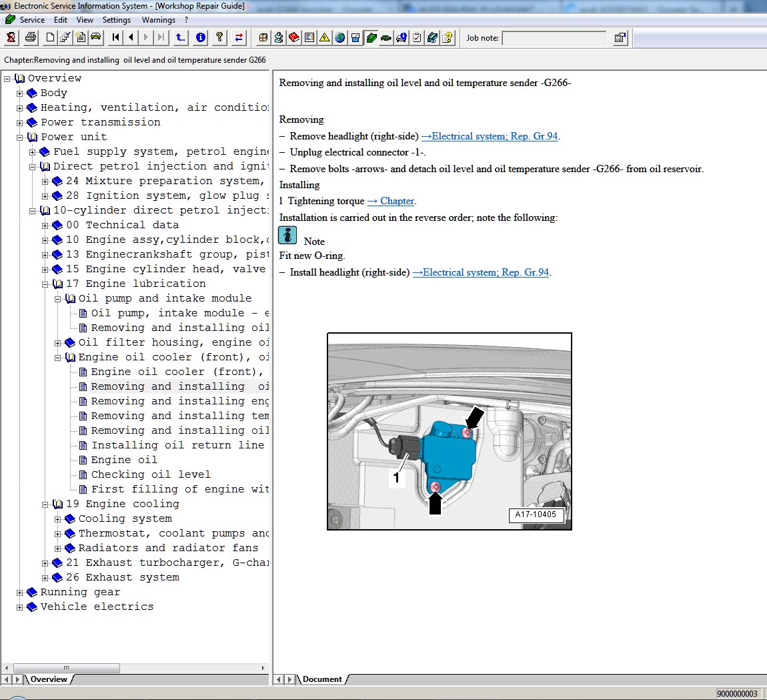Image resolution: width=767 pixels, height=700 pixels.
Task: Click the yellow question mark help icon
Action: coord(219,37)
